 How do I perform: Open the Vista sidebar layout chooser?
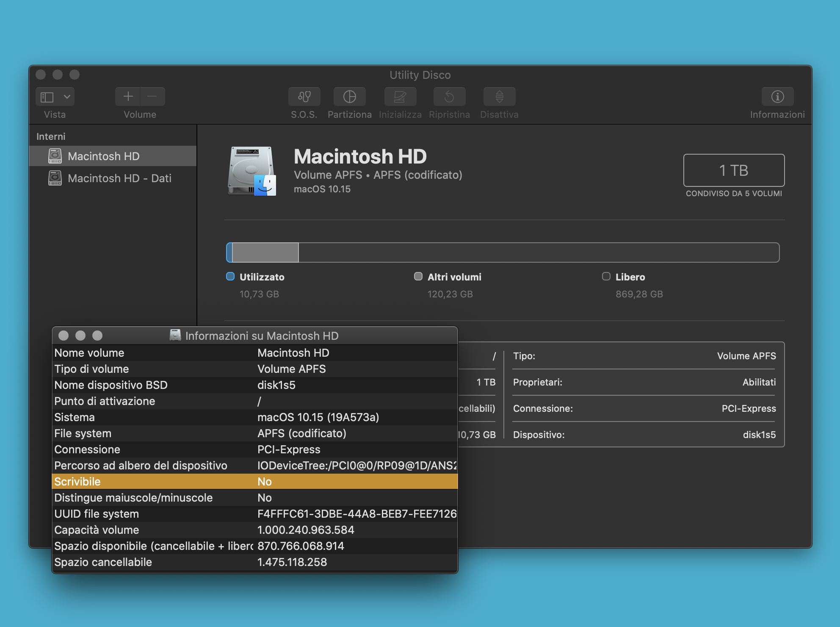[x=48, y=97]
